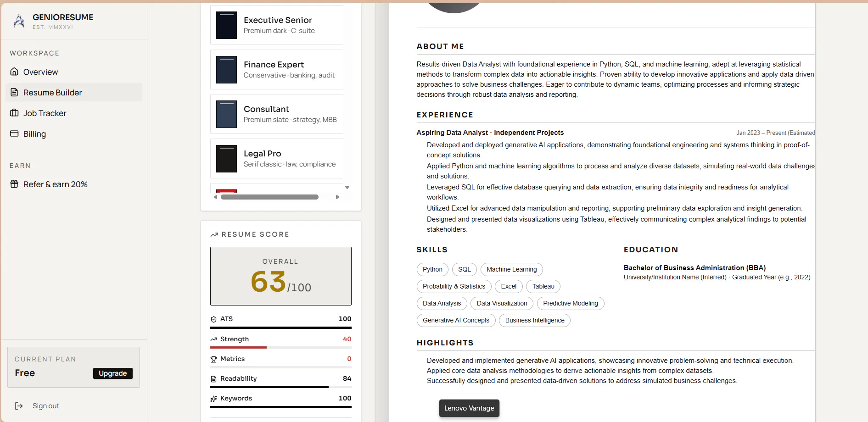Click the Job Tracker briefcase icon
868x422 pixels.
click(14, 113)
